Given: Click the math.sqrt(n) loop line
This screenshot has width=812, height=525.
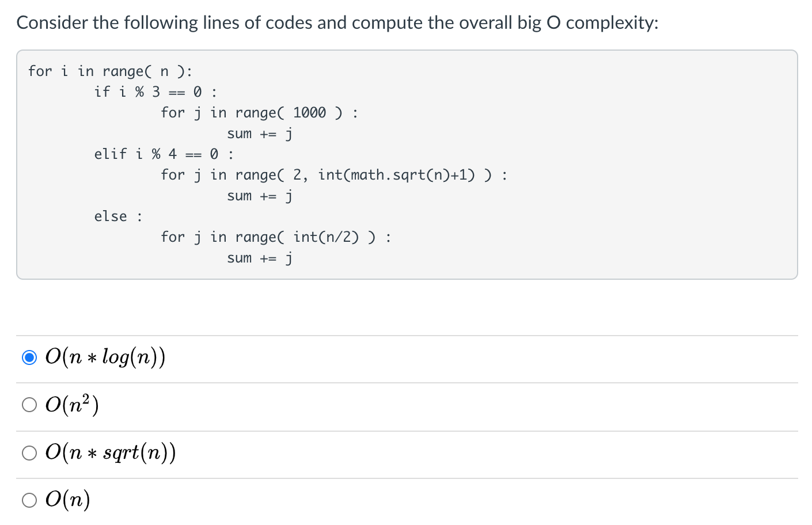Looking at the screenshot, I should click(333, 175).
